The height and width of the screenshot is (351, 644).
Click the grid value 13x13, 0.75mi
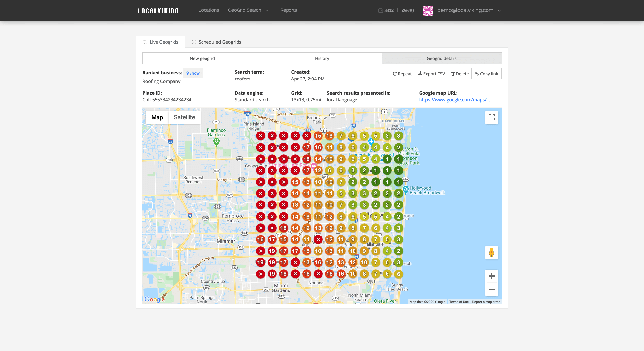click(306, 100)
